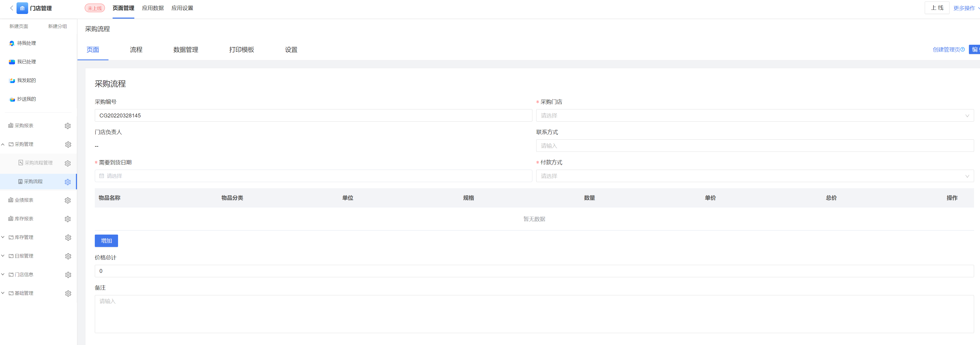This screenshot has width=980, height=345.
Task: Click the 需要到货日期 date field
Action: coord(314,176)
